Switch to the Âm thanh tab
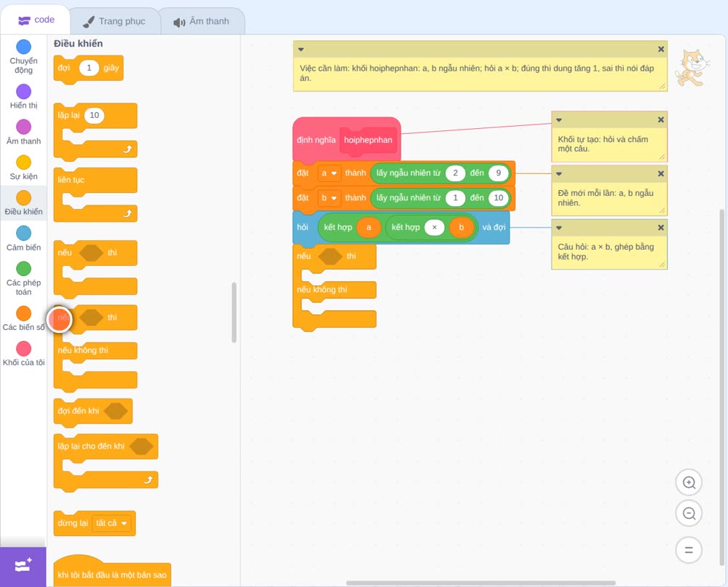 pyautogui.click(x=202, y=21)
